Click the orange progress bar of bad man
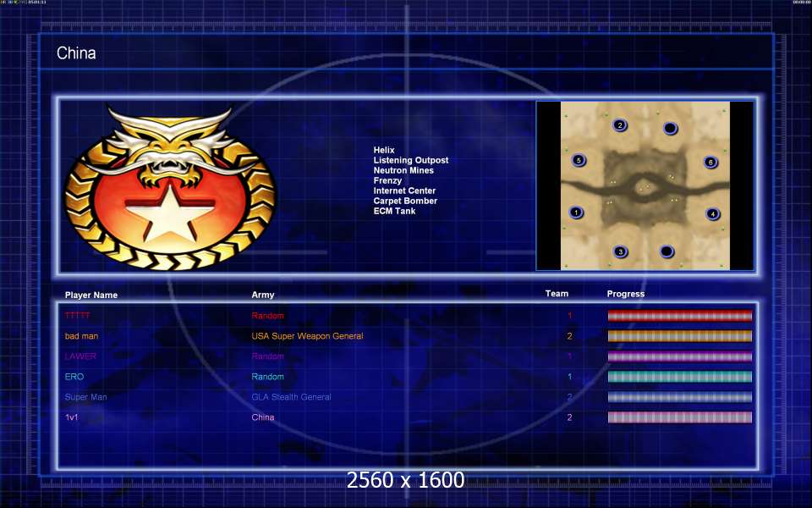This screenshot has height=508, width=812. [679, 336]
